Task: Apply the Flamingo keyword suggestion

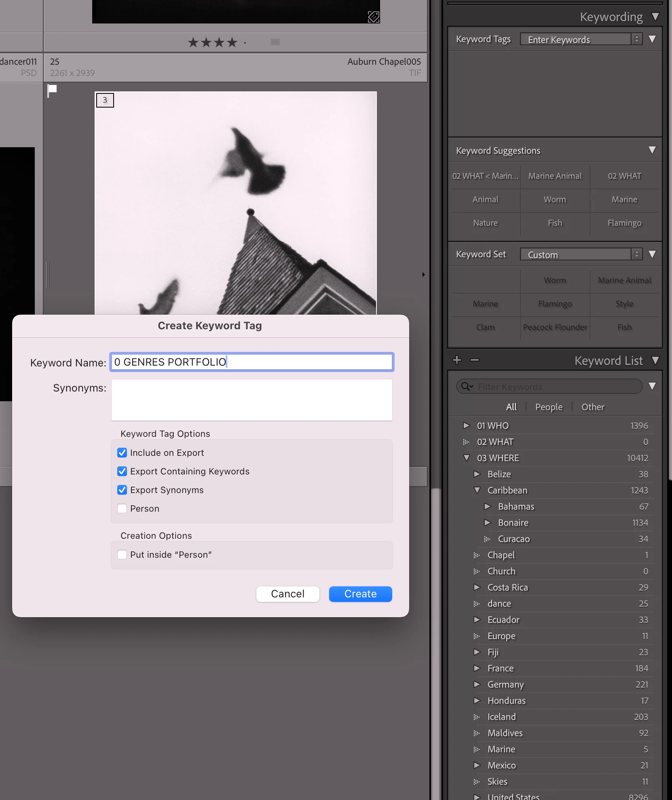Action: [x=624, y=223]
